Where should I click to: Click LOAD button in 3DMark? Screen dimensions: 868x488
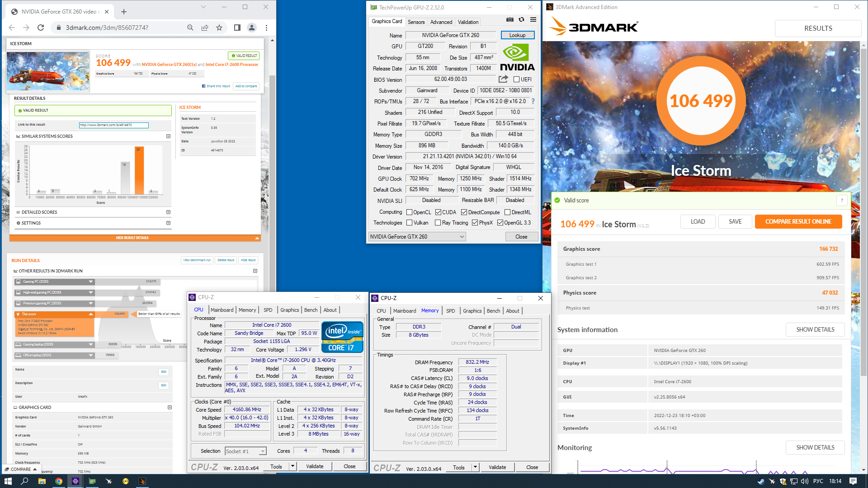point(698,221)
